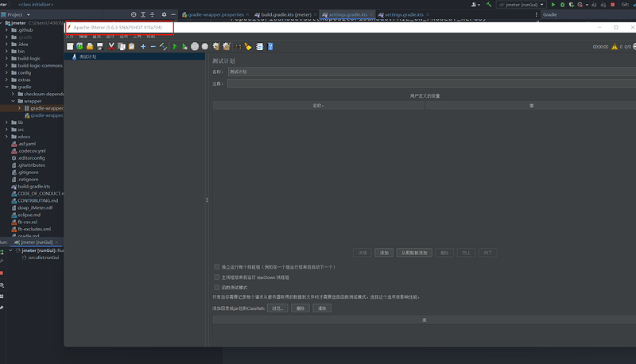Select CONTRIBUTING.md in Project tree
Screen dimensions: 636x364
(37, 200)
